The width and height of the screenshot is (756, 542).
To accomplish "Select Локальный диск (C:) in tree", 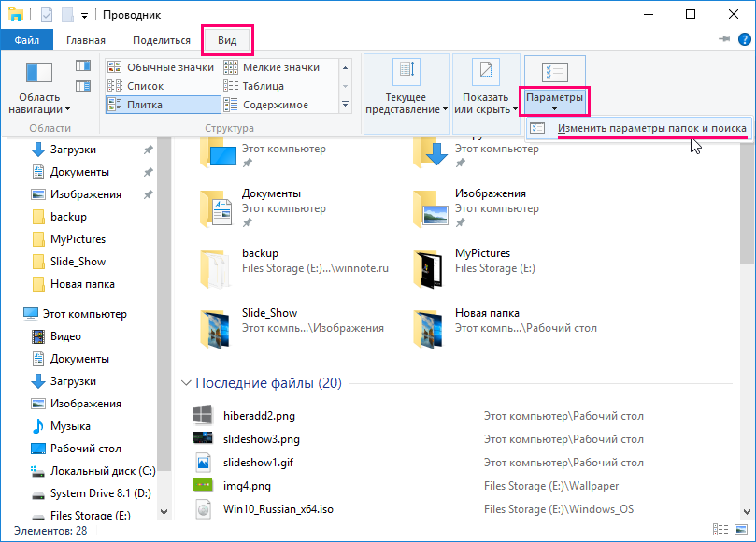I will [x=103, y=471].
